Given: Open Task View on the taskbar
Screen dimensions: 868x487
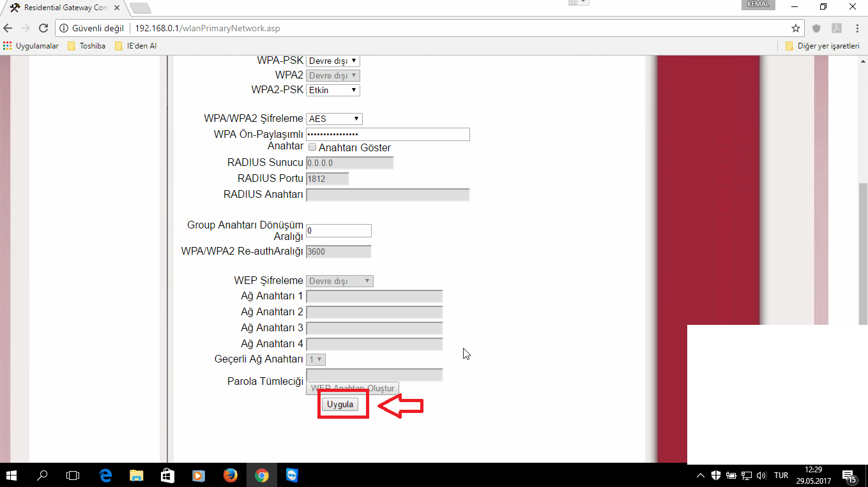Looking at the screenshot, I should click(x=73, y=476).
